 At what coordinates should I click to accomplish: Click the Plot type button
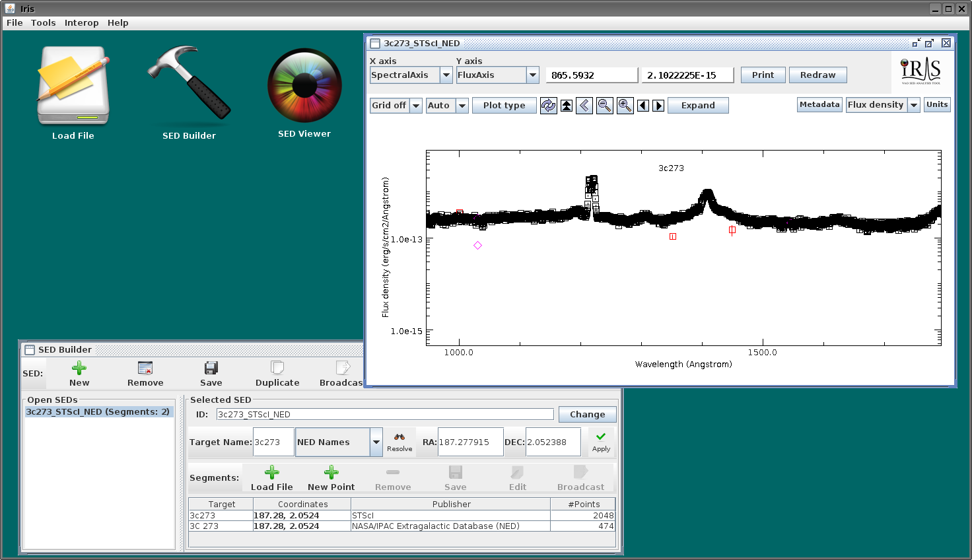(504, 106)
